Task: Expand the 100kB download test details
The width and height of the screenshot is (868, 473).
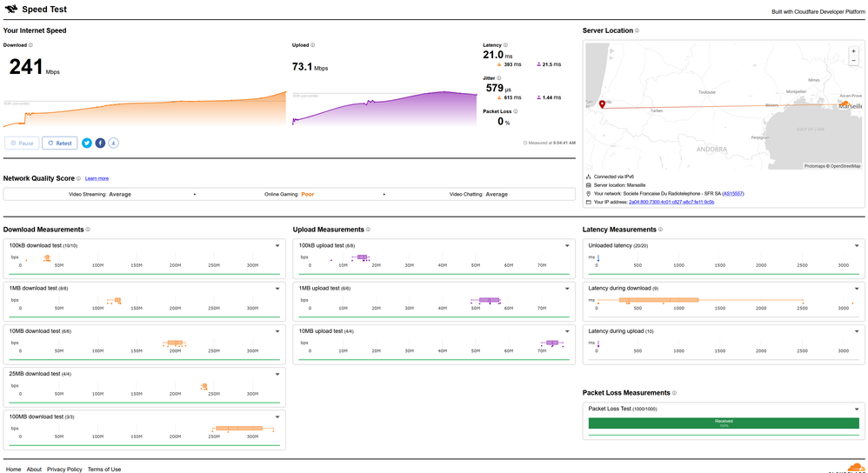Action: [x=277, y=246]
